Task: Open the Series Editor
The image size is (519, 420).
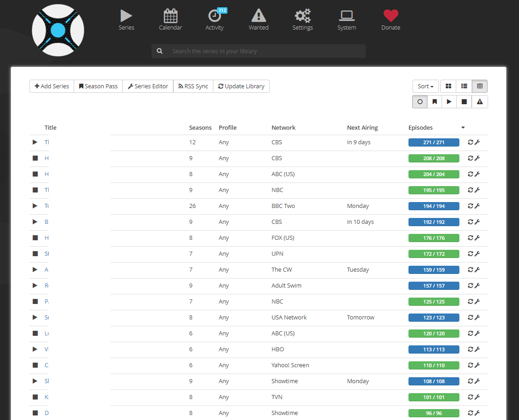Action: (148, 86)
